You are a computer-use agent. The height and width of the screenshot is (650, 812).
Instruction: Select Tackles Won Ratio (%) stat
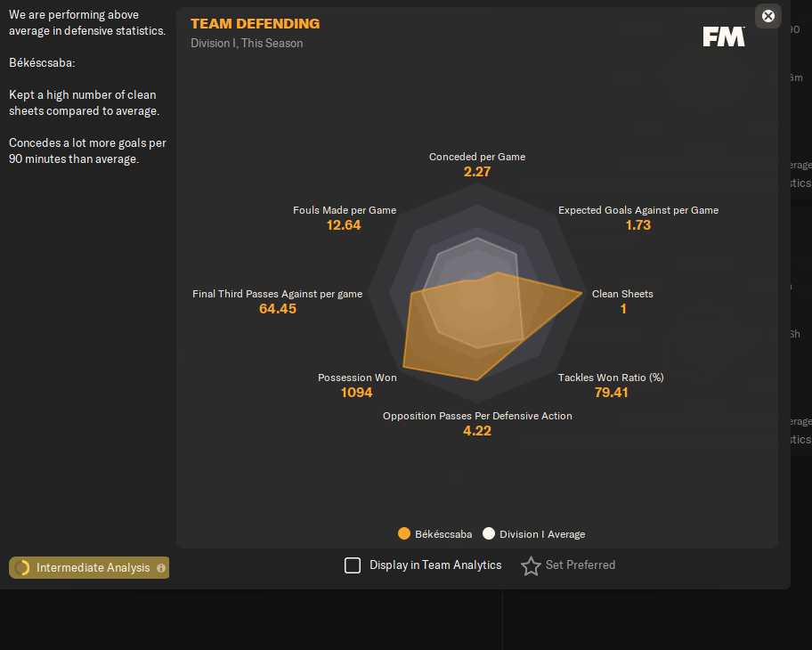[x=611, y=378]
